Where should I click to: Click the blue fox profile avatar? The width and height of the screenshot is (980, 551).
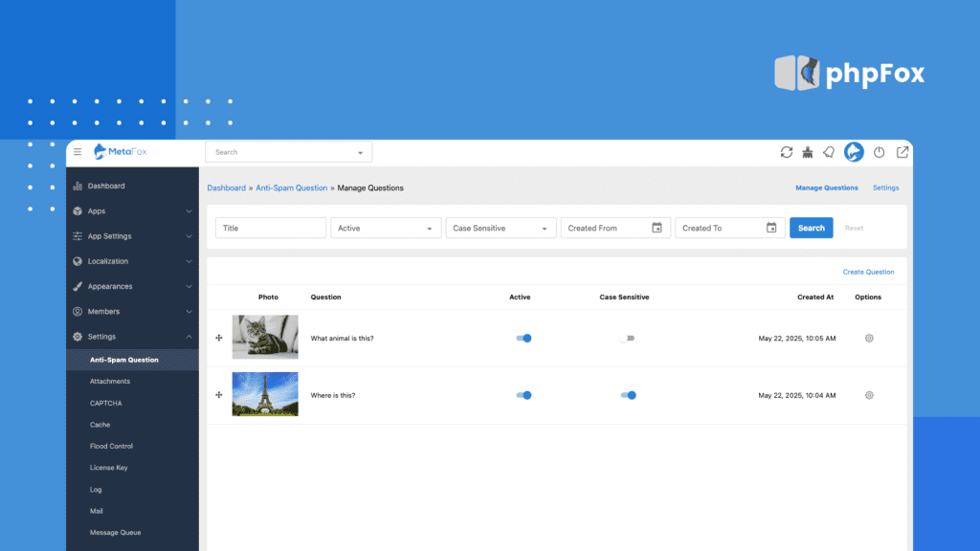854,152
